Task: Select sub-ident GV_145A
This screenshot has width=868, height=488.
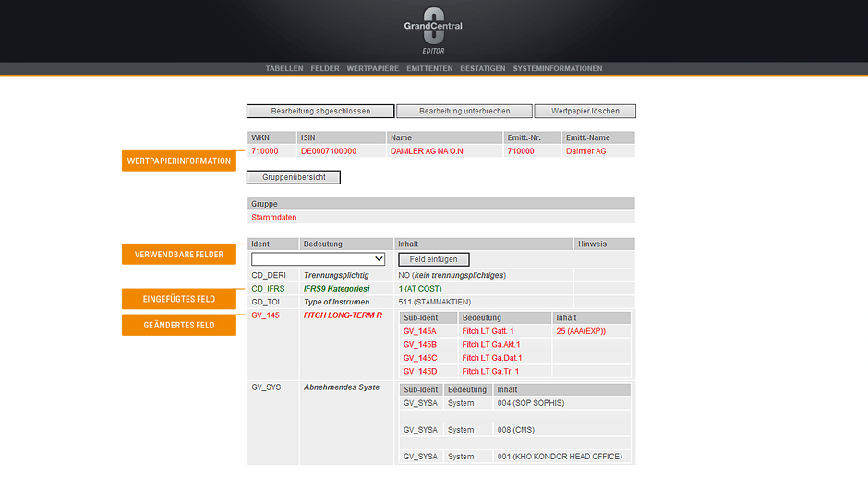Action: (x=419, y=331)
